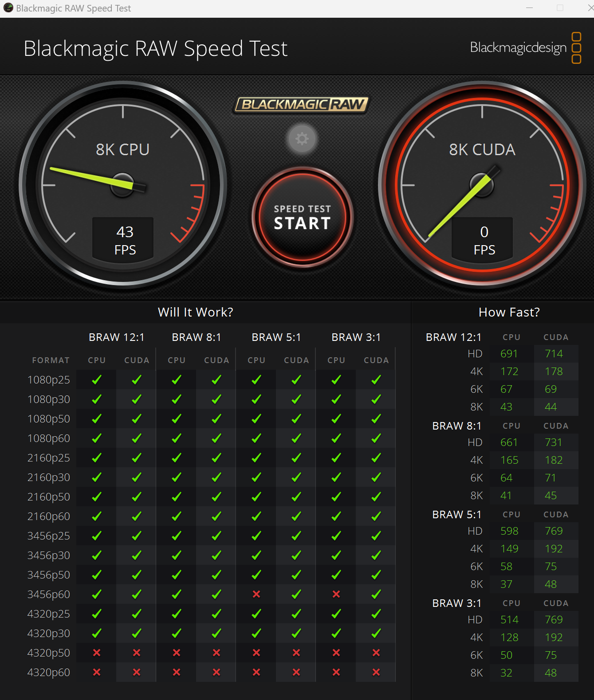
Task: Open settings via the gear icon
Action: [x=302, y=139]
